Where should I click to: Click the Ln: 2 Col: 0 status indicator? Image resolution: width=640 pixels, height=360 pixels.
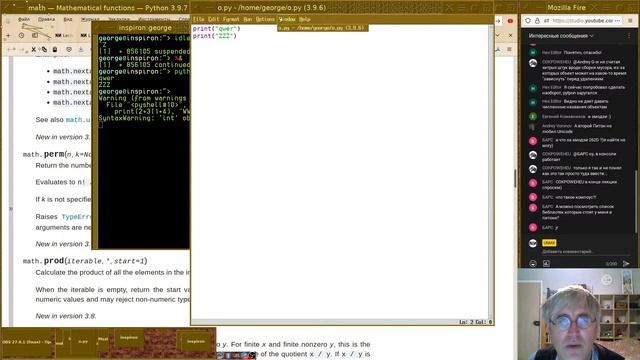(x=475, y=322)
